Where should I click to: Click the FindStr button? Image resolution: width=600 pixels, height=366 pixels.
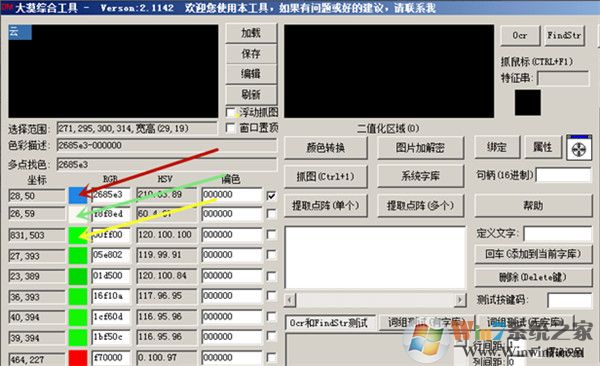564,36
